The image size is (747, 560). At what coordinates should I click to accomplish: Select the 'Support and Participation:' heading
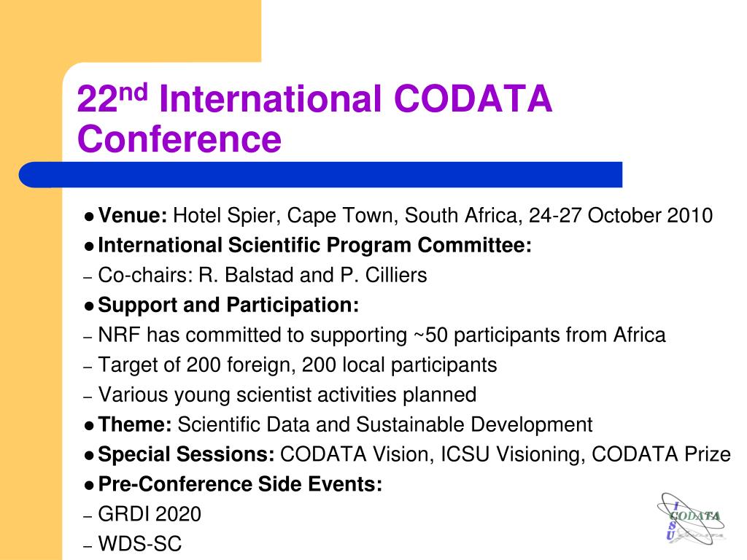coord(228,306)
